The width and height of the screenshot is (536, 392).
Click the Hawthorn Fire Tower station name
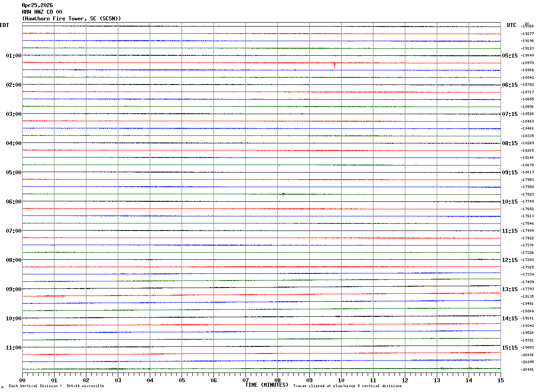71,19
